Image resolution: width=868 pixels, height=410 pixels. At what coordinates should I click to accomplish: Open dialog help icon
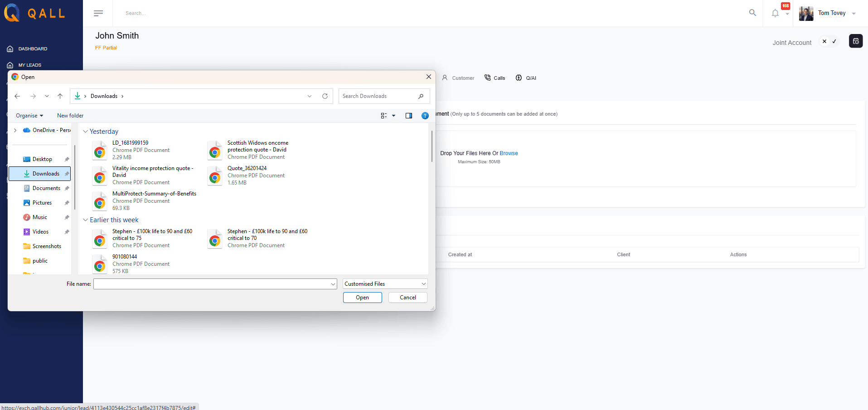425,116
